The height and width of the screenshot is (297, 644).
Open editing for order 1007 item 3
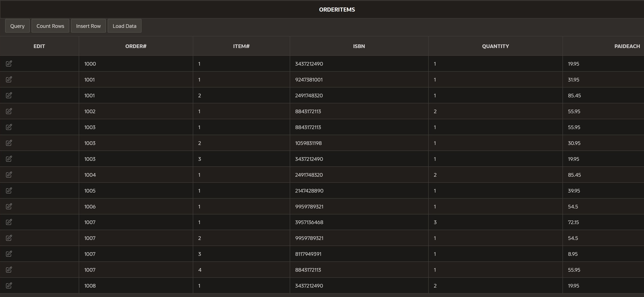click(x=9, y=254)
